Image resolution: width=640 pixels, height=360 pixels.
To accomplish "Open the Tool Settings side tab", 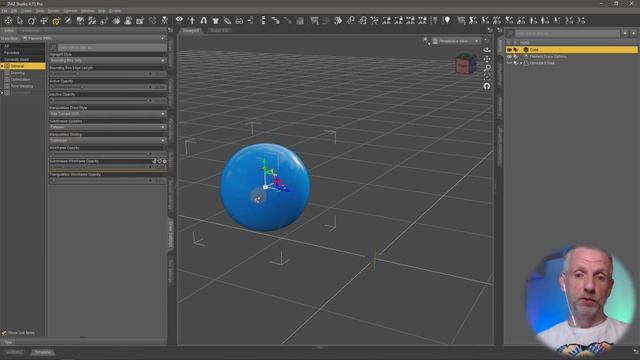I will [x=171, y=271].
